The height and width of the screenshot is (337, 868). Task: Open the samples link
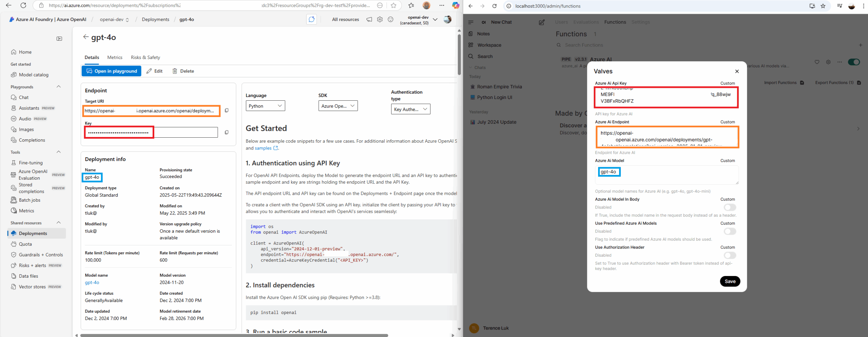[x=266, y=148]
